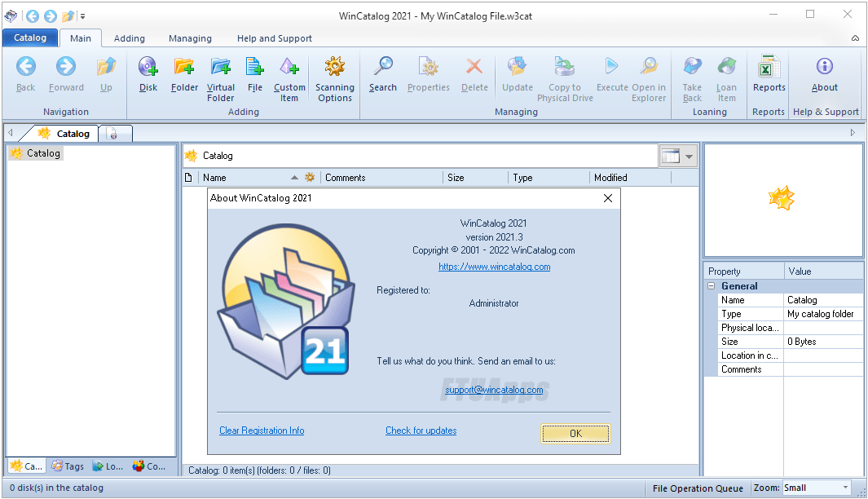Switch to the Catalog ribbon tab
The width and height of the screenshot is (868, 499).
[30, 38]
